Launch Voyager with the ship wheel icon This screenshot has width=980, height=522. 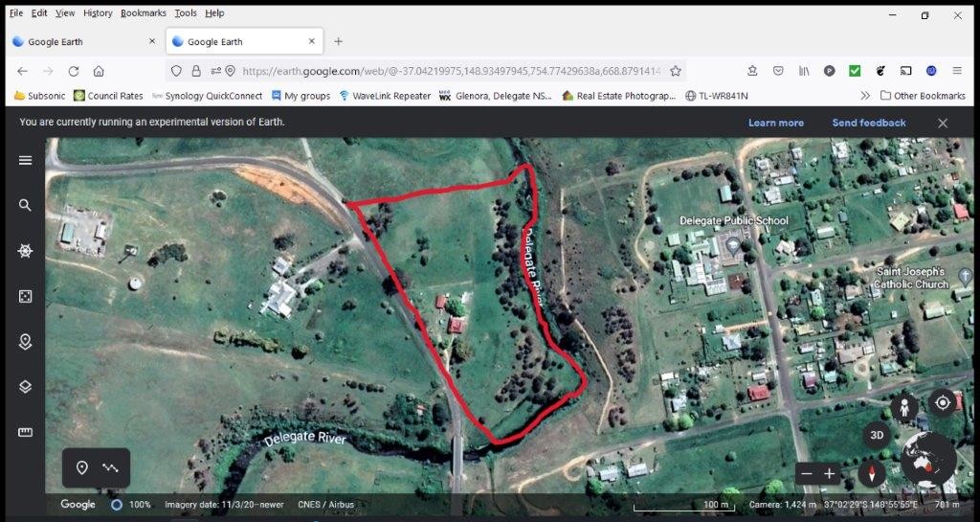[25, 251]
